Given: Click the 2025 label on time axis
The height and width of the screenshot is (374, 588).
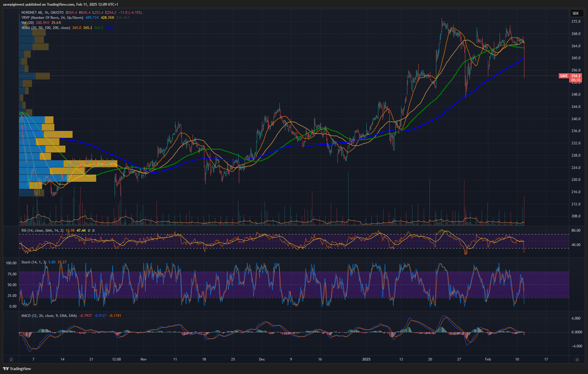Looking at the screenshot, I should coord(366,359).
